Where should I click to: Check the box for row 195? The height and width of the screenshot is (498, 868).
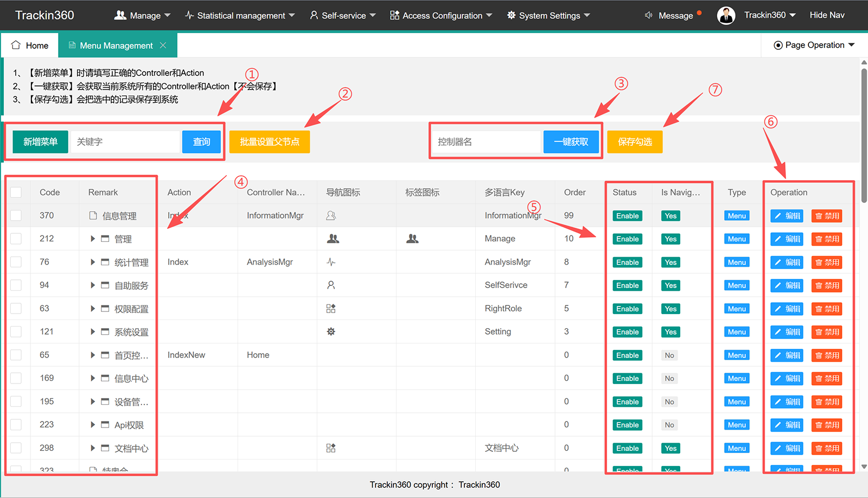point(16,401)
